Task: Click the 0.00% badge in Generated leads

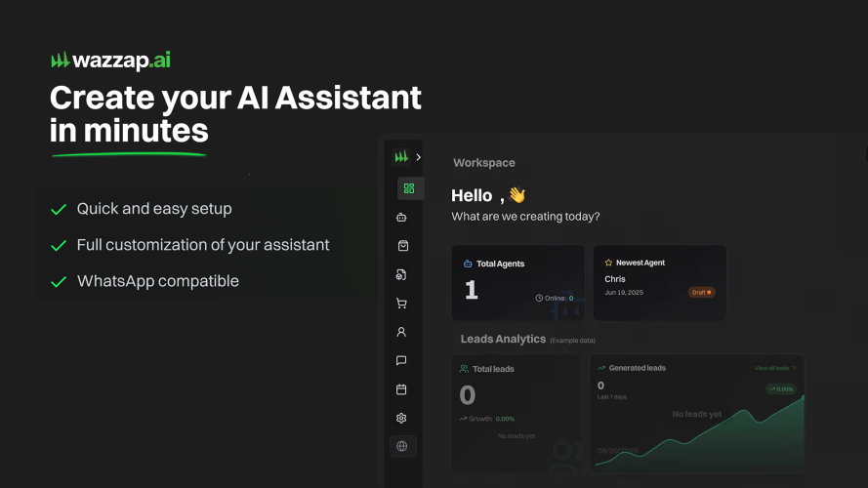Action: [x=781, y=389]
